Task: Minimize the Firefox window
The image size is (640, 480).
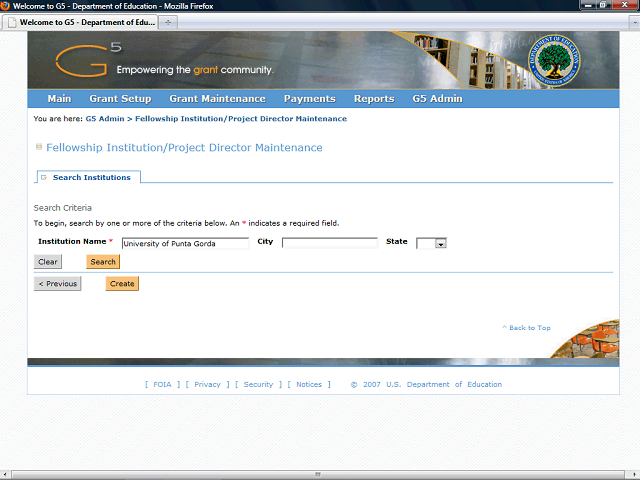Action: click(588, 5)
